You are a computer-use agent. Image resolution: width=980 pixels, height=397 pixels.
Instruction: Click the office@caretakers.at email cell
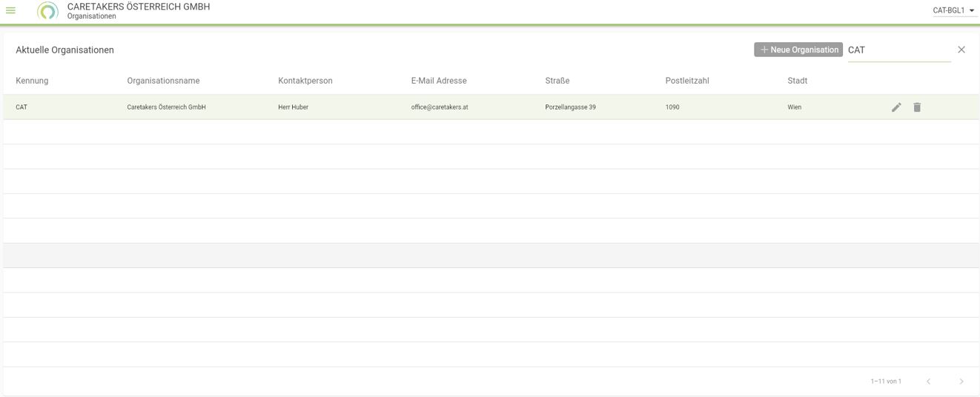point(440,107)
